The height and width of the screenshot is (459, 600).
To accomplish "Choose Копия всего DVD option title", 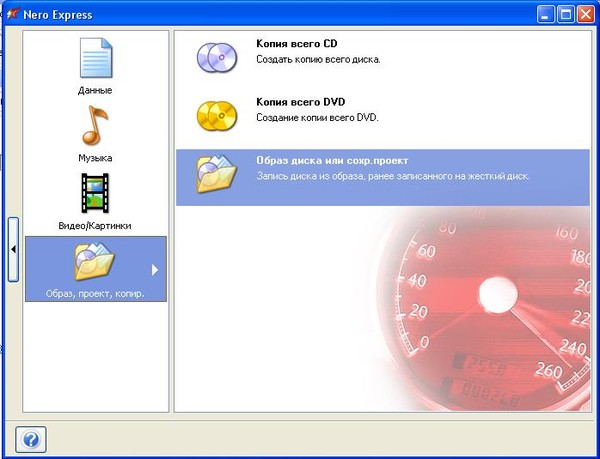I will tap(300, 102).
